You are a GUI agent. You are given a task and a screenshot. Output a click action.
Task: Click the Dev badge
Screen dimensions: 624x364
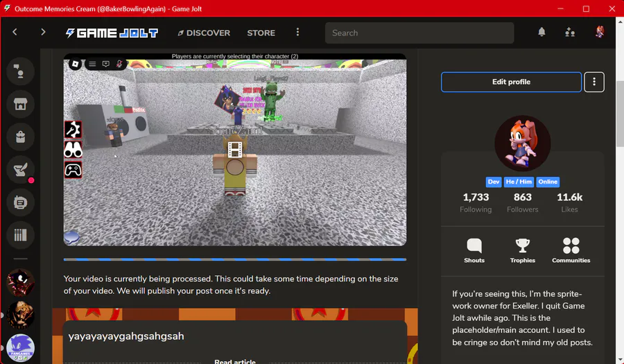[494, 182]
